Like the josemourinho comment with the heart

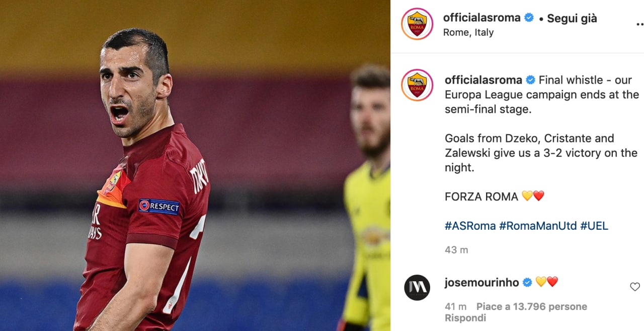635,287
